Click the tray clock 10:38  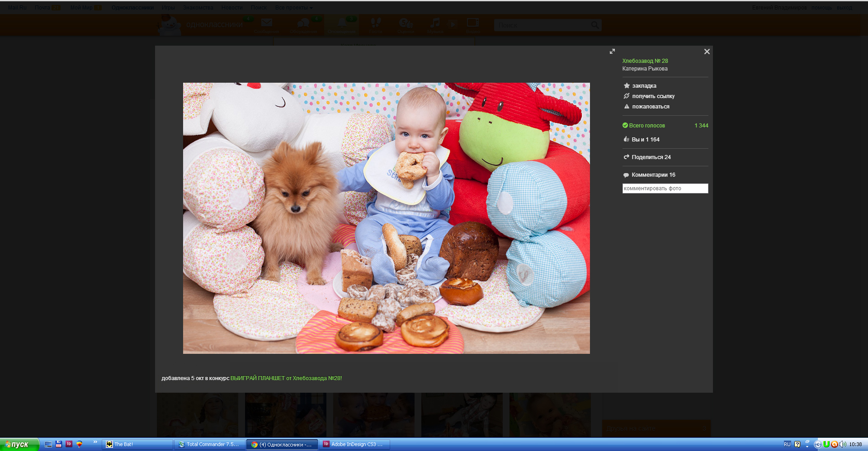pyautogui.click(x=855, y=444)
